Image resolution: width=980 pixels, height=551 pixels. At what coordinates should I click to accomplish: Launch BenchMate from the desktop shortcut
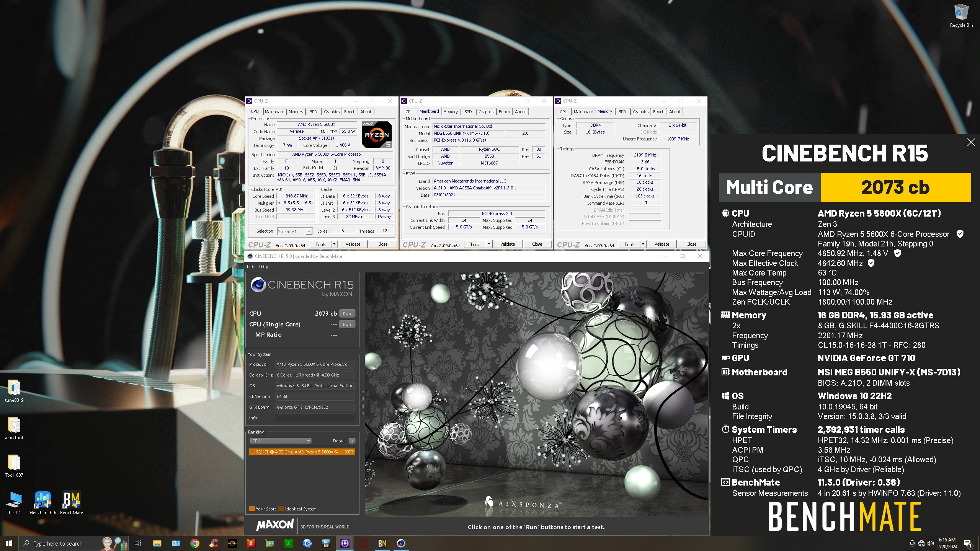[x=72, y=504]
